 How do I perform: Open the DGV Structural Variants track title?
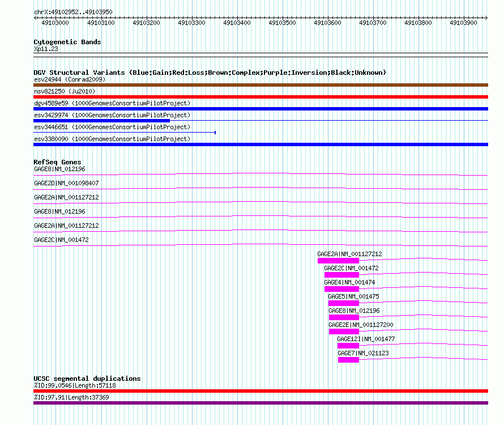[210, 73]
